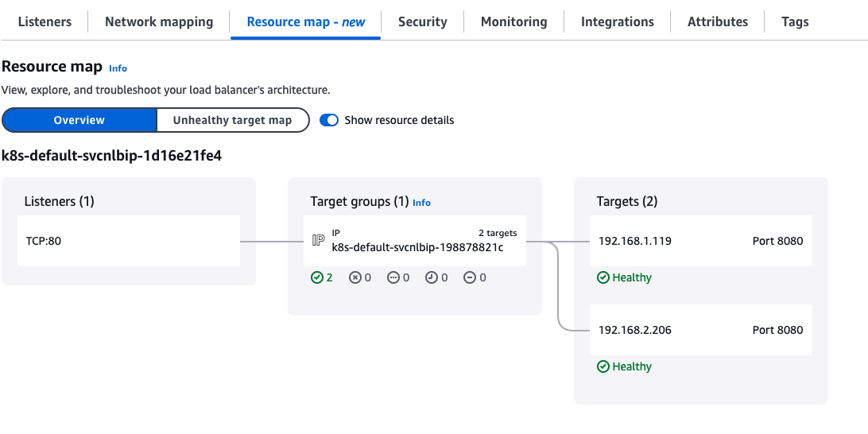The height and width of the screenshot is (434, 868).
Task: Open Info link next to Target groups
Action: [421, 203]
